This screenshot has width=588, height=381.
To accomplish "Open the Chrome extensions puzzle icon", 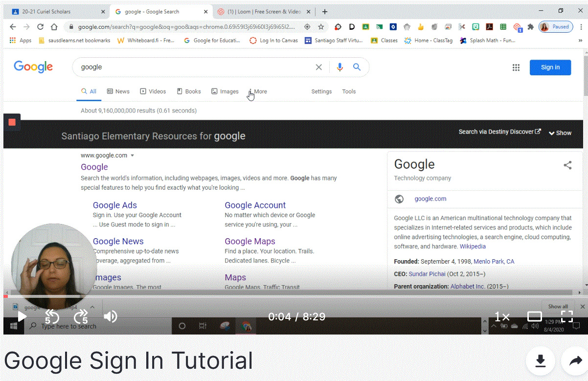I will click(530, 27).
